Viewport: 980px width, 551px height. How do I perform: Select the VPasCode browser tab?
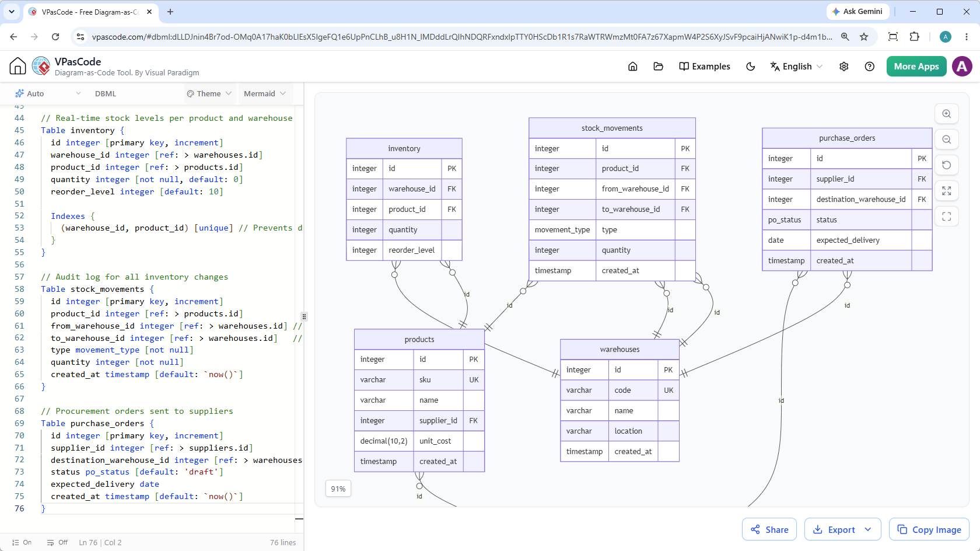tap(91, 12)
